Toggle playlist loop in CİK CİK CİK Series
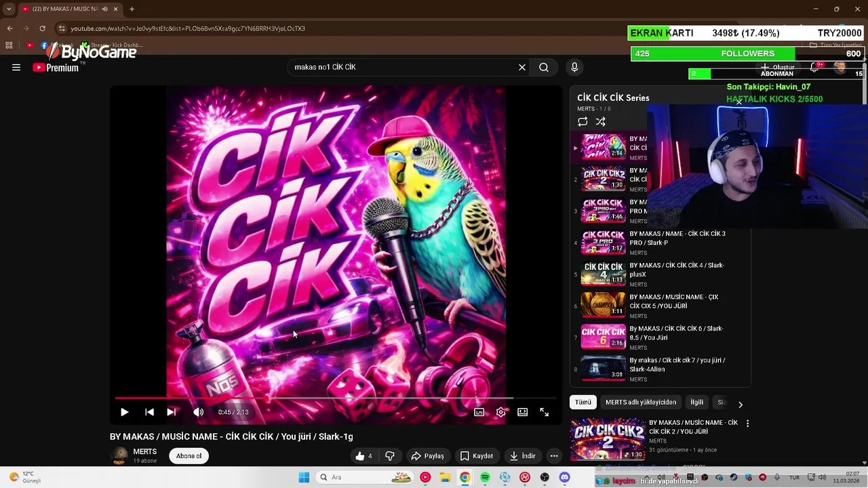Image resolution: width=868 pixels, height=488 pixels. click(x=583, y=122)
